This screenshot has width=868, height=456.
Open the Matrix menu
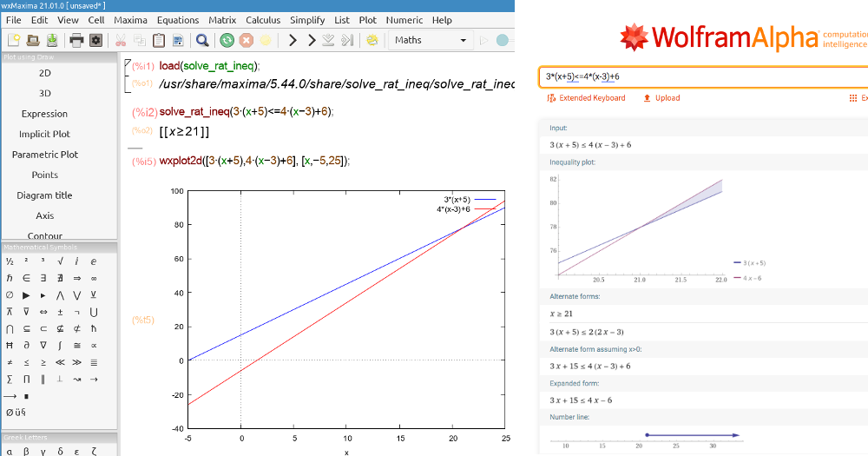[x=222, y=20]
